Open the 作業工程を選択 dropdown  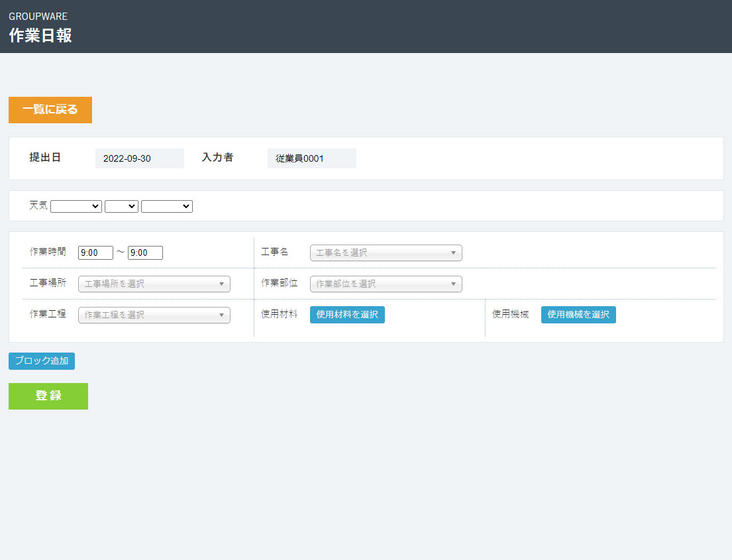click(x=154, y=315)
